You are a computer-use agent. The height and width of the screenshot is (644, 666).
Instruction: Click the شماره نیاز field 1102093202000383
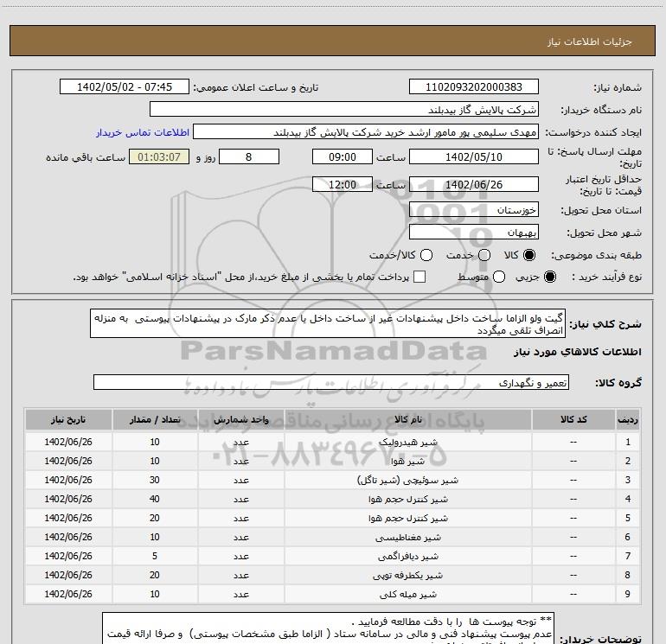(x=474, y=86)
